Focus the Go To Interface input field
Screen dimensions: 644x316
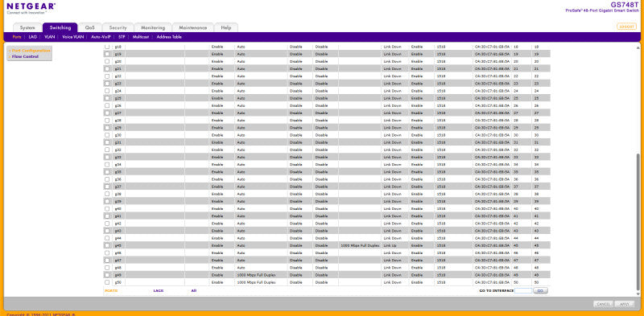(523, 290)
